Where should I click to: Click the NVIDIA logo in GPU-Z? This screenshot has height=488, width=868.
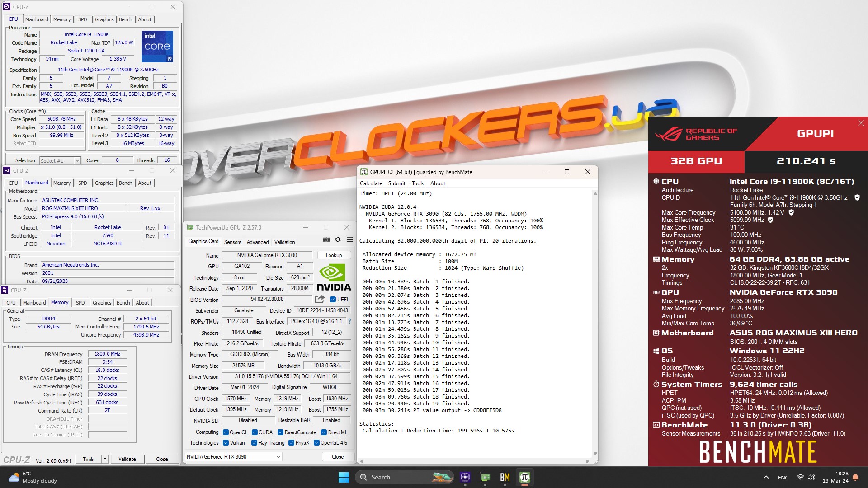coord(334,278)
